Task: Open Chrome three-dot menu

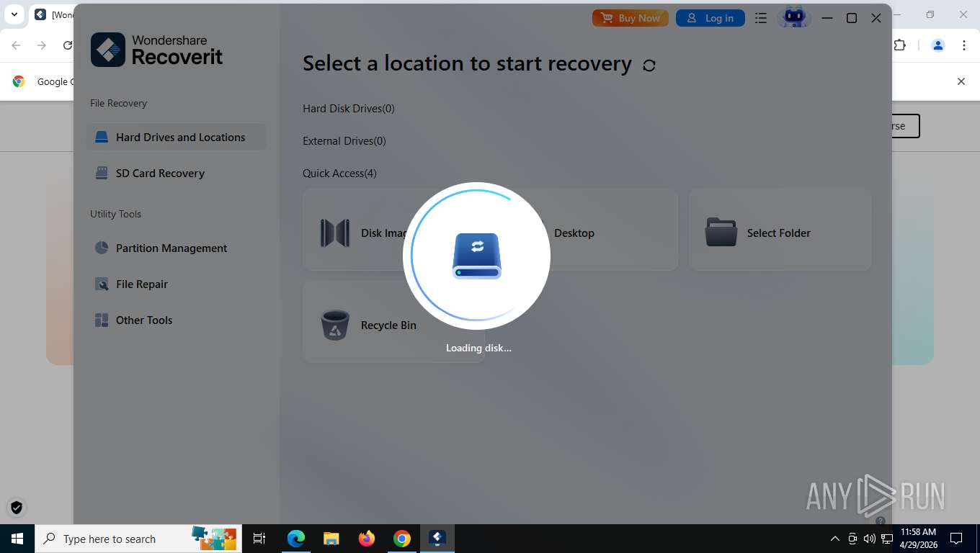Action: [x=964, y=45]
